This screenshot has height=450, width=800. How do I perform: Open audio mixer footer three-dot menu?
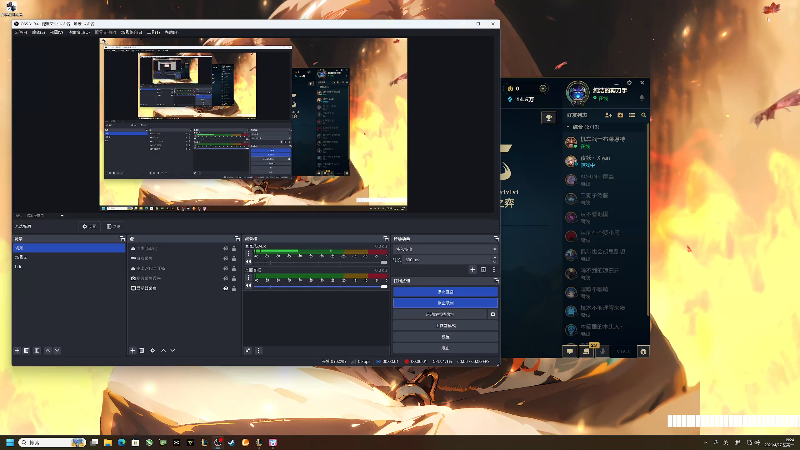point(258,351)
